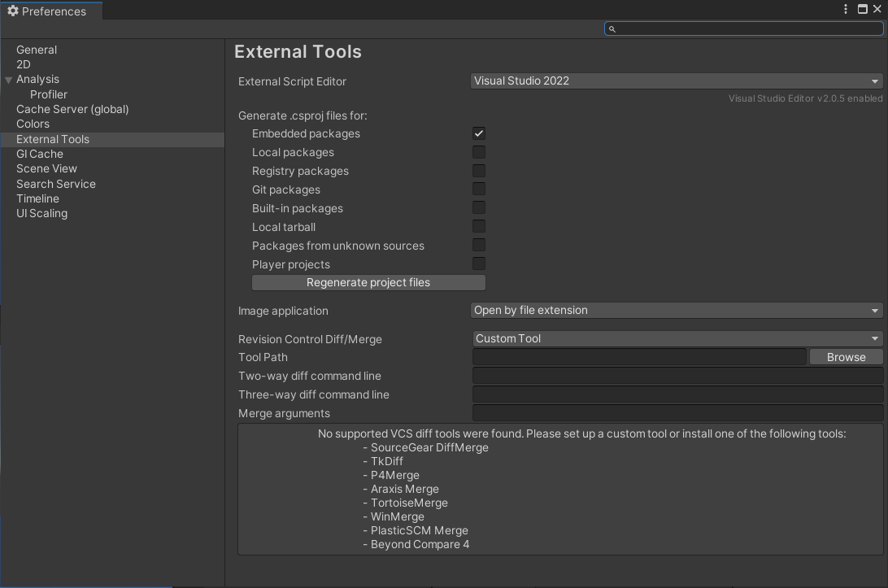Check the Player projects option
The height and width of the screenshot is (588, 888).
click(478, 264)
